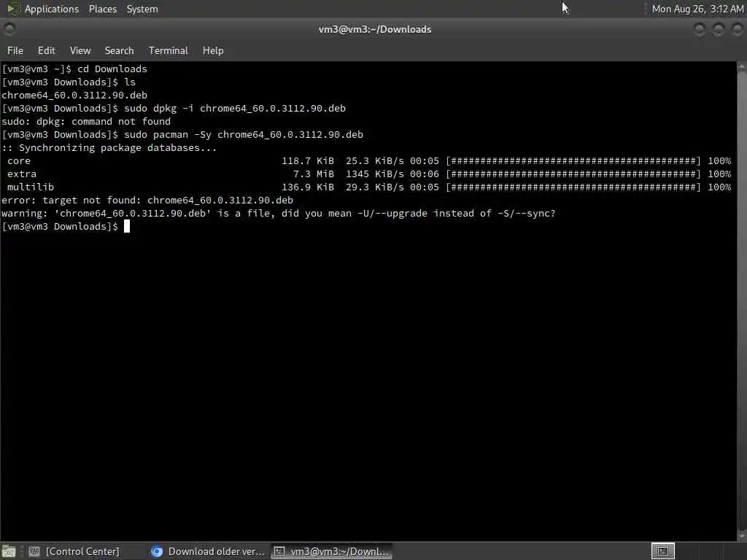Click the multilib progress bar at 100%
The width and height of the screenshot is (747, 560).
[573, 187]
